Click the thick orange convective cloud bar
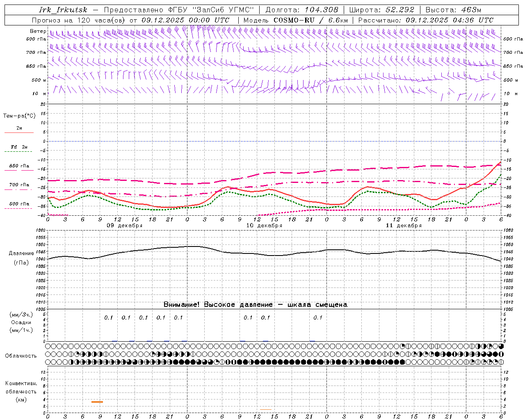Image resolution: width=525 pixels, height=420 pixels. click(97, 402)
